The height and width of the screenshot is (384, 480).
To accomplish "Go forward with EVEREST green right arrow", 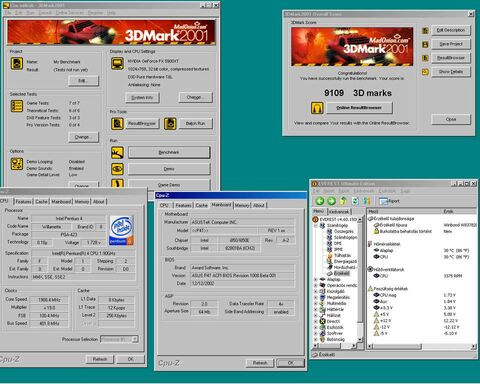I will tap(331, 201).
